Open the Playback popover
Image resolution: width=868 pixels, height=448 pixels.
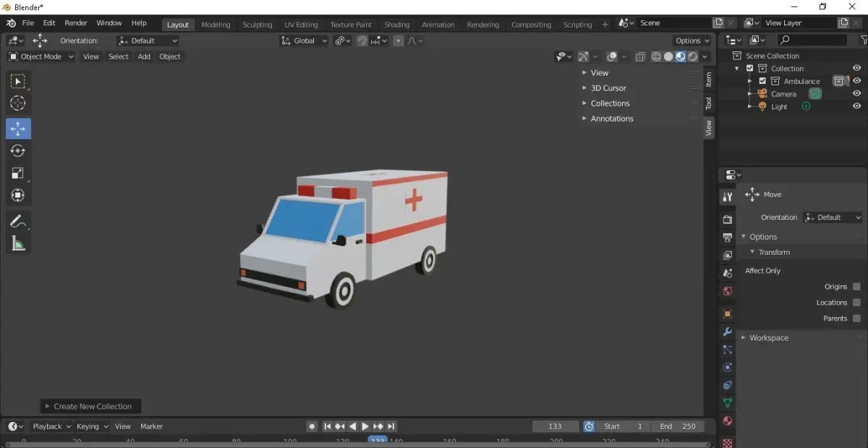click(x=51, y=426)
